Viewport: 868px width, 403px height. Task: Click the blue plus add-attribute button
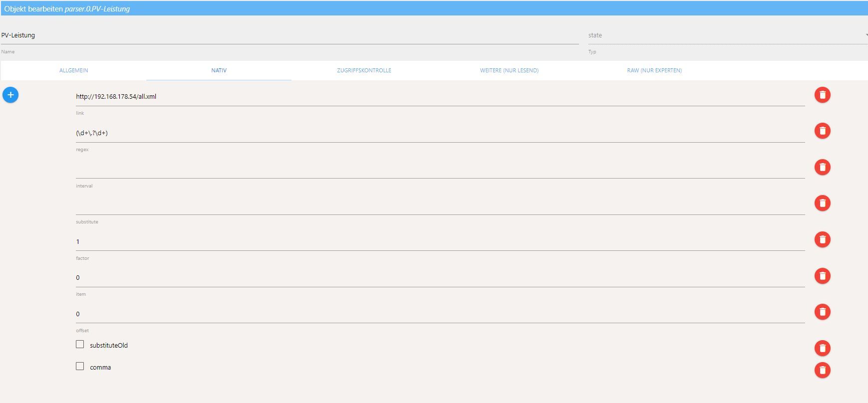coord(10,95)
